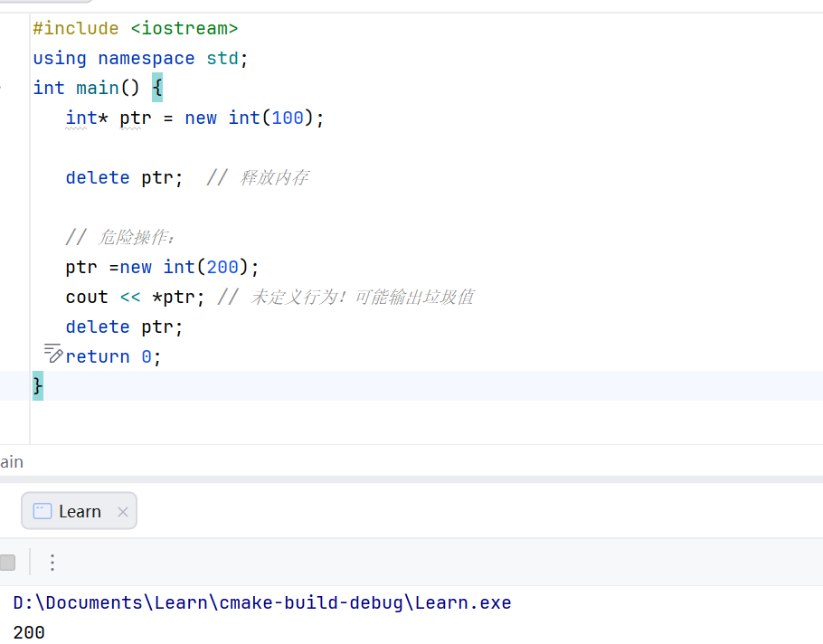Viewport: 823px width, 644px height.
Task: Open the vertical three-dot more options menu
Action: 52,563
